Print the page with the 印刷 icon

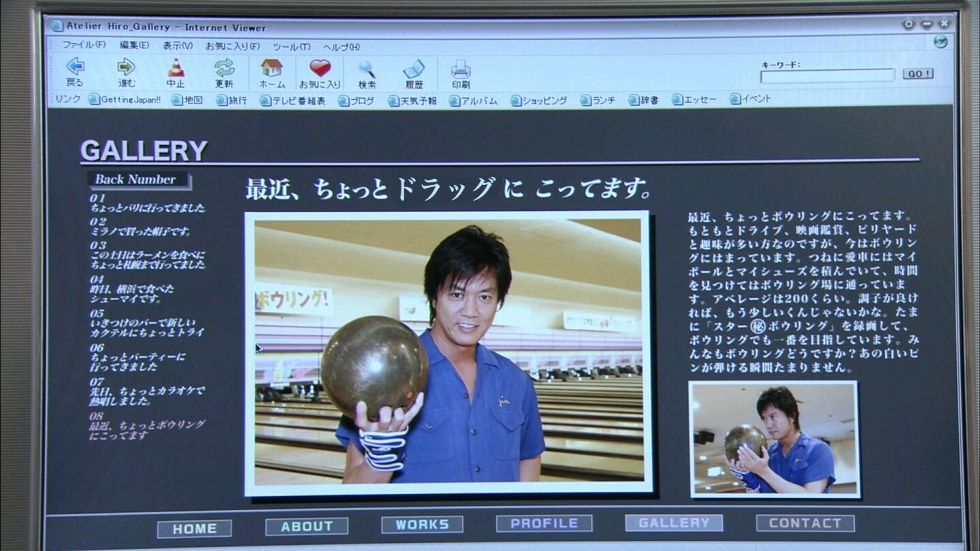461,69
